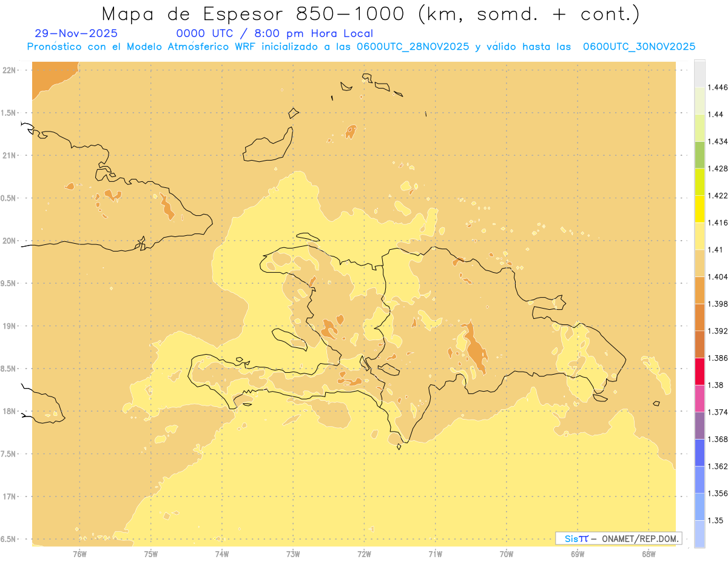Image resolution: width=728 pixels, height=562 pixels.
Task: Click the legend value '1.422'
Action: point(717,195)
